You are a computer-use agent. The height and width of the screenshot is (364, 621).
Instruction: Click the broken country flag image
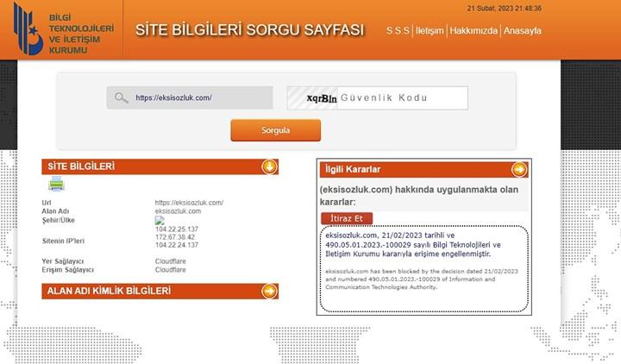click(159, 220)
